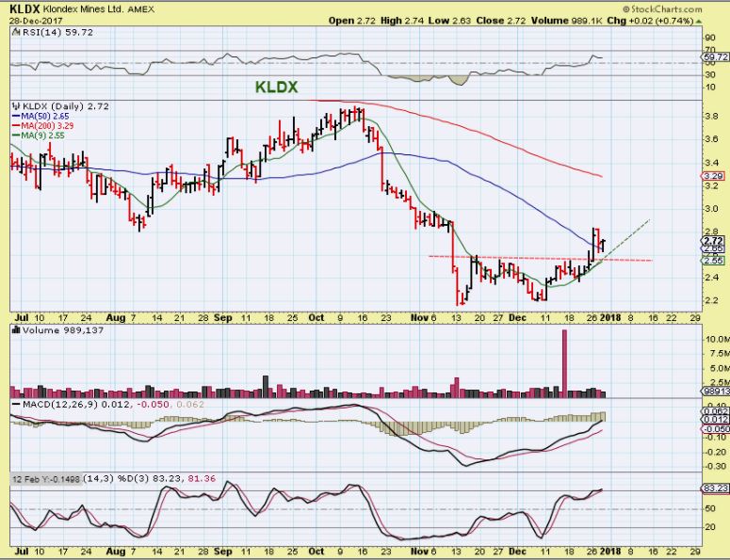Click the RSI line-chart icon beside RSI(14)
Screen dimensions: 730x560
click(16, 33)
